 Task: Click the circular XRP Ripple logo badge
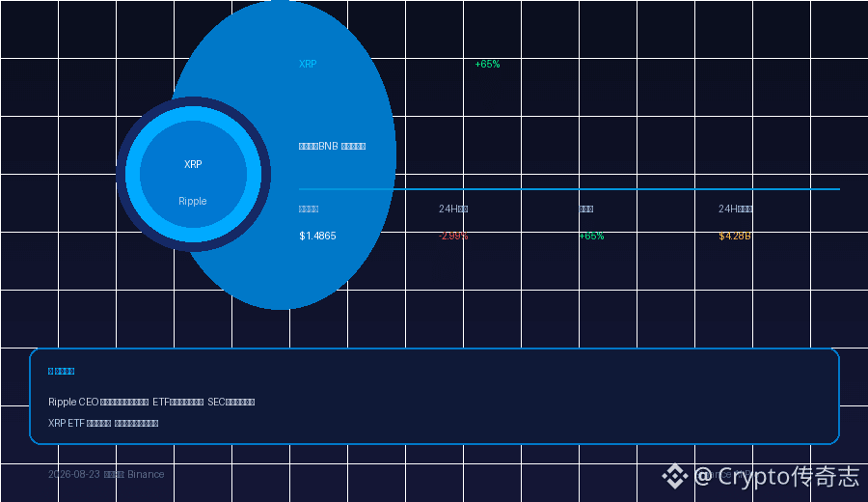(193, 174)
